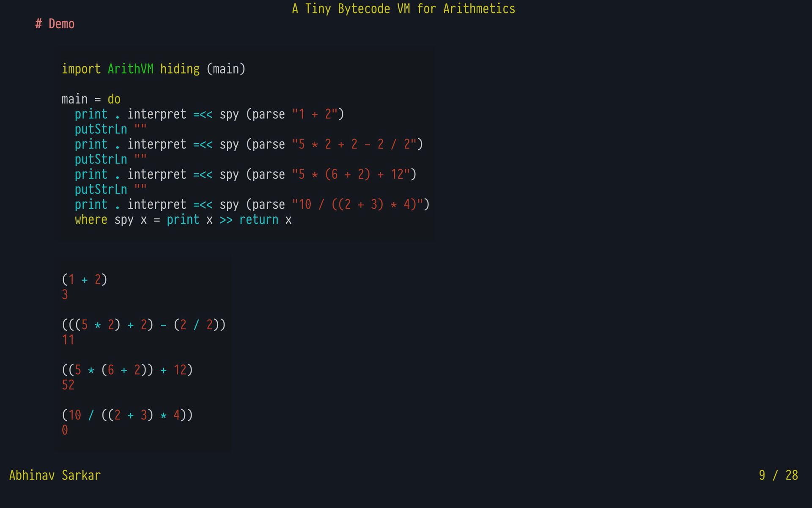Image resolution: width=812 pixels, height=508 pixels.
Task: Click the first 'putStrLn' call
Action: click(101, 129)
